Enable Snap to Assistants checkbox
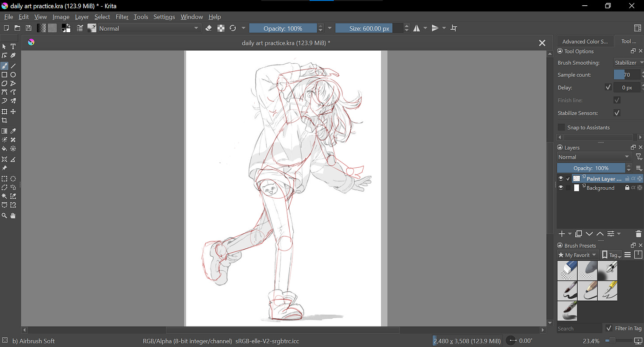Image resolution: width=644 pixels, height=347 pixels. [561, 127]
